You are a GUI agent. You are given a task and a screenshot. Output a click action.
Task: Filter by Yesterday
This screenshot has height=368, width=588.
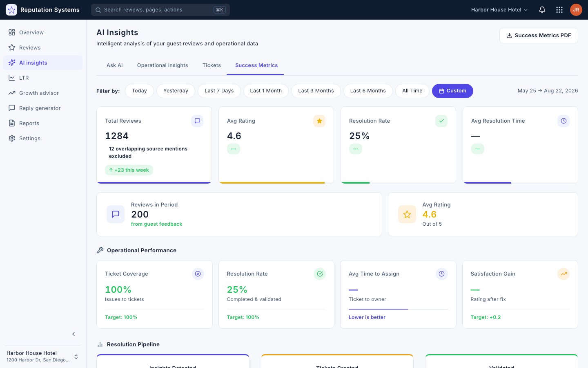[x=176, y=91]
